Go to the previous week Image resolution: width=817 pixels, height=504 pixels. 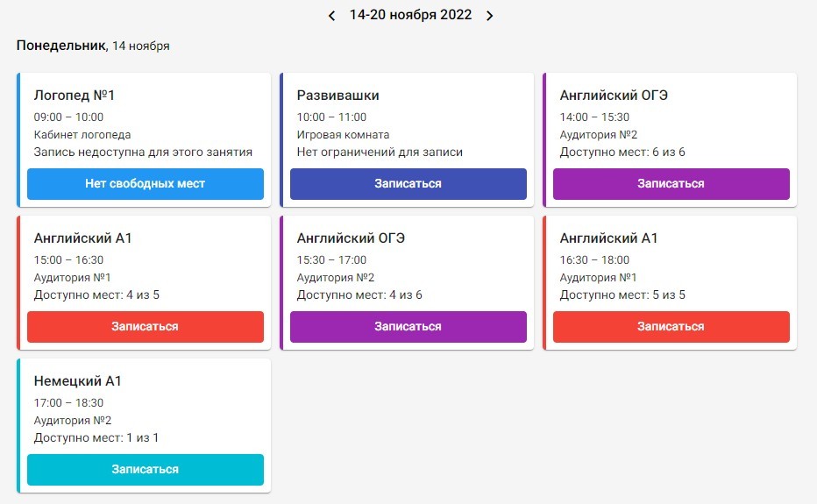click(331, 16)
